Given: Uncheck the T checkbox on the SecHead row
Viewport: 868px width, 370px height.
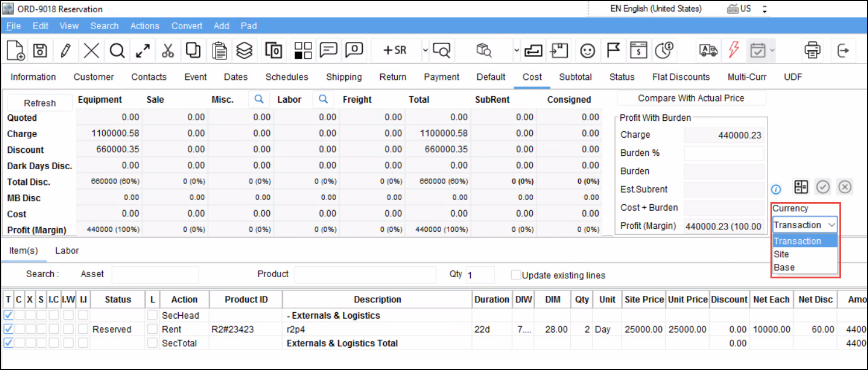Looking at the screenshot, I should click(x=8, y=315).
